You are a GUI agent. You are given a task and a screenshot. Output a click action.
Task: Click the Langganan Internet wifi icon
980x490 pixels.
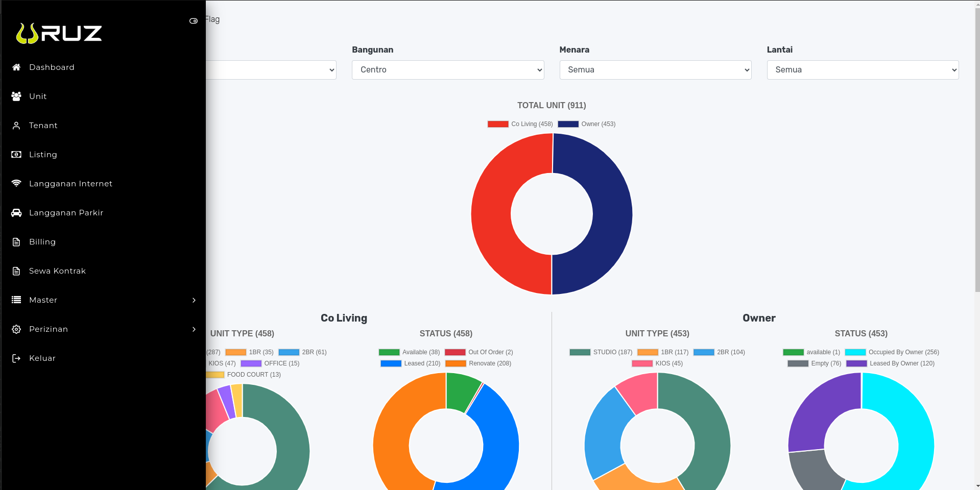(x=16, y=184)
